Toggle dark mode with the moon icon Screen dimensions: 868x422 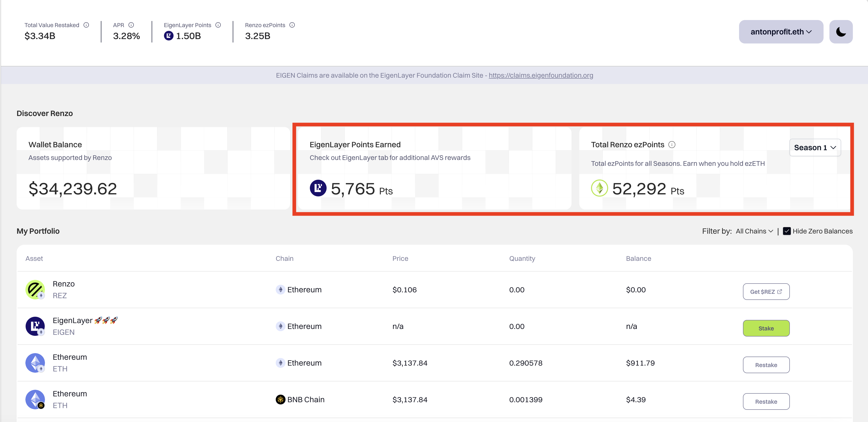841,32
